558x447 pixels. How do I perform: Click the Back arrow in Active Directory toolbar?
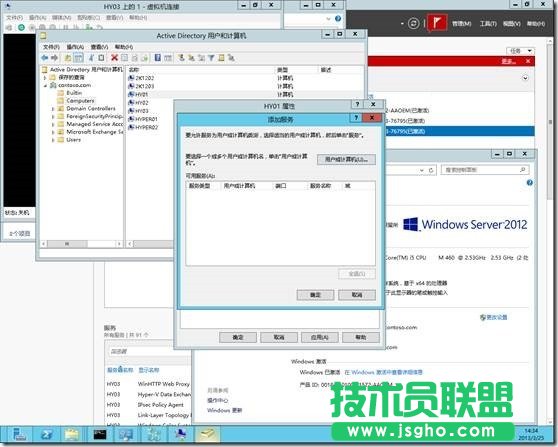tap(45, 58)
